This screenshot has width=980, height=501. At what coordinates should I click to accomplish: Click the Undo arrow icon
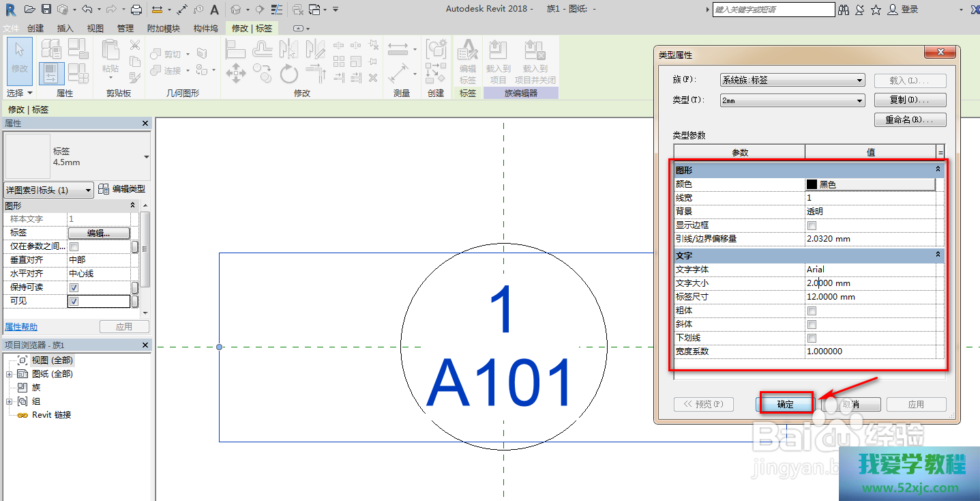coord(87,9)
